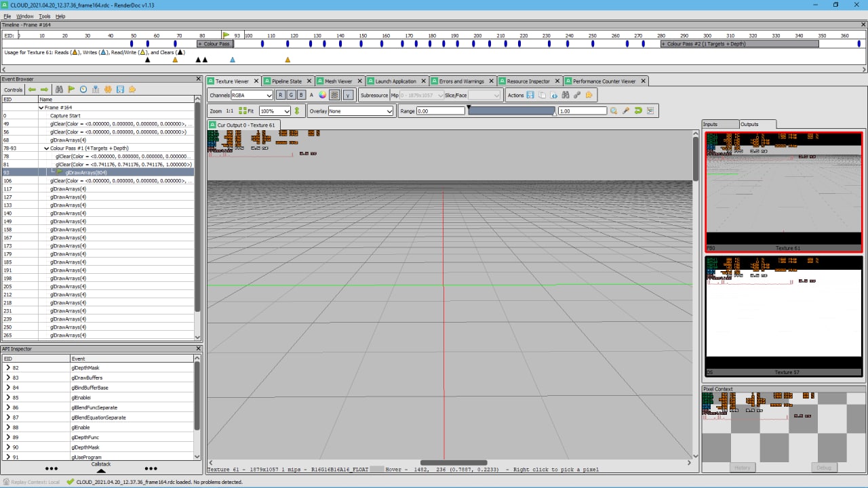The image size is (868, 488).
Task: Switch to the Pipeline State tab
Action: point(287,81)
